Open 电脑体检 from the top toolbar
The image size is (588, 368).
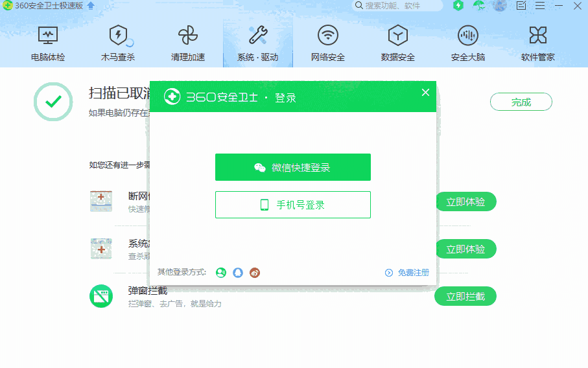click(48, 44)
